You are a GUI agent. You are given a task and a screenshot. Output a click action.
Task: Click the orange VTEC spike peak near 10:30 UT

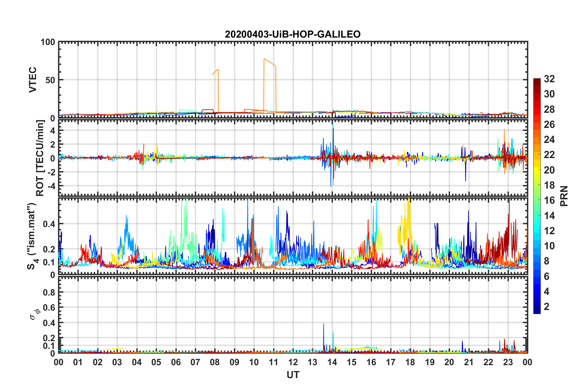click(x=264, y=59)
